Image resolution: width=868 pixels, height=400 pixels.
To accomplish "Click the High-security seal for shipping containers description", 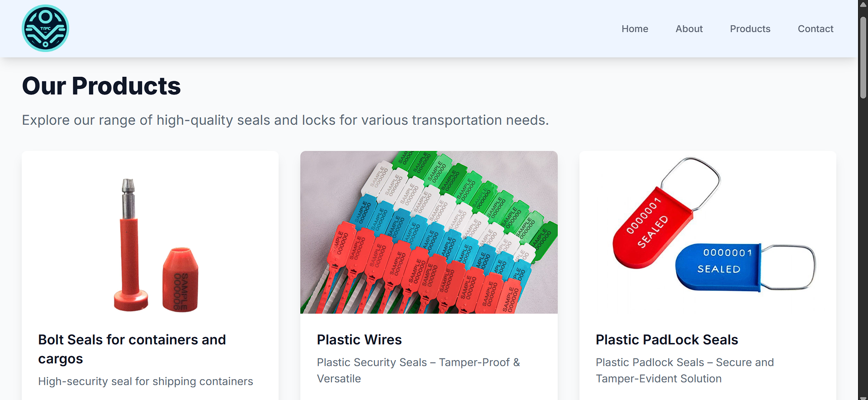I will (145, 381).
